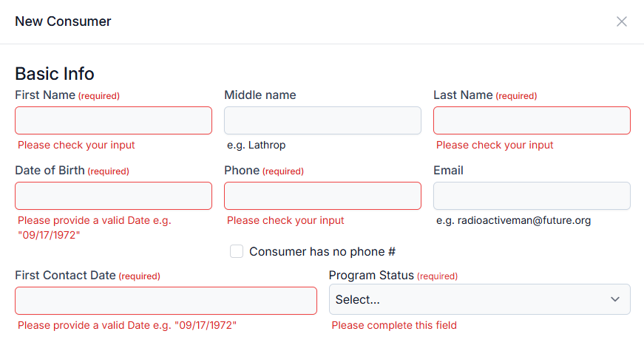Click the First Contact Date field
This screenshot has height=348, width=644.
pos(166,301)
